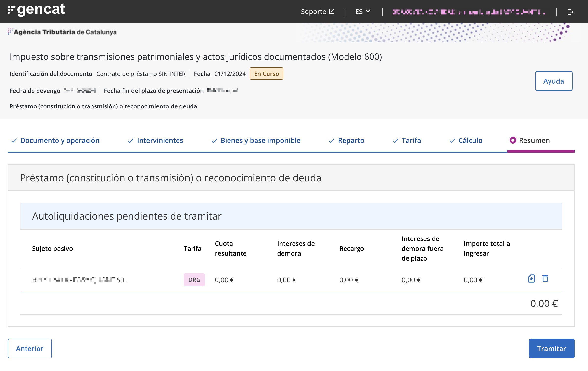The image size is (588, 371).
Task: Select the Tarifa step
Action: pos(411,140)
